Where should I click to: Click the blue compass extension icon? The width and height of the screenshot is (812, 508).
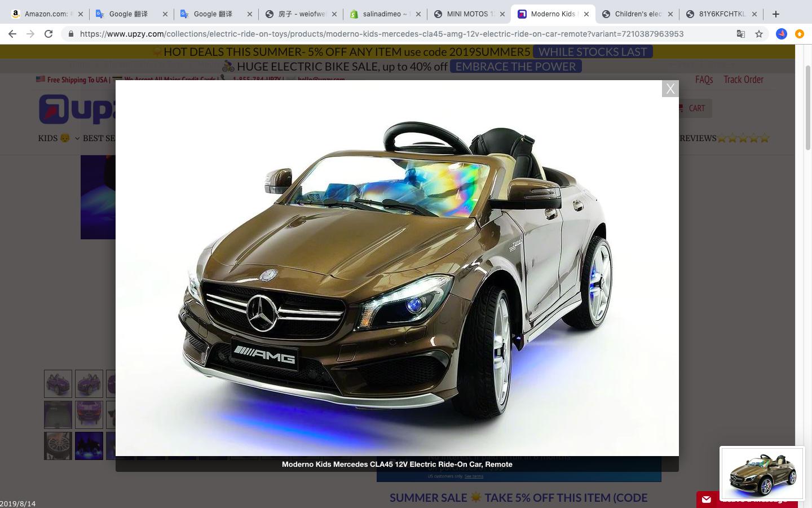coord(781,34)
